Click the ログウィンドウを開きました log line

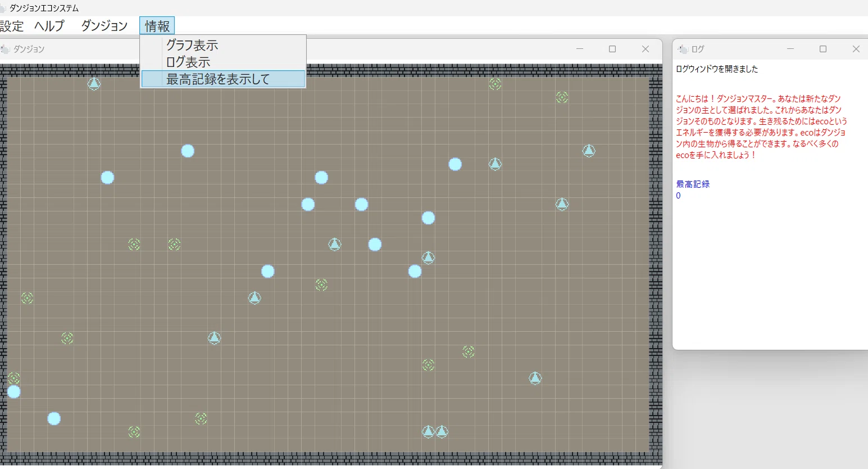717,69
